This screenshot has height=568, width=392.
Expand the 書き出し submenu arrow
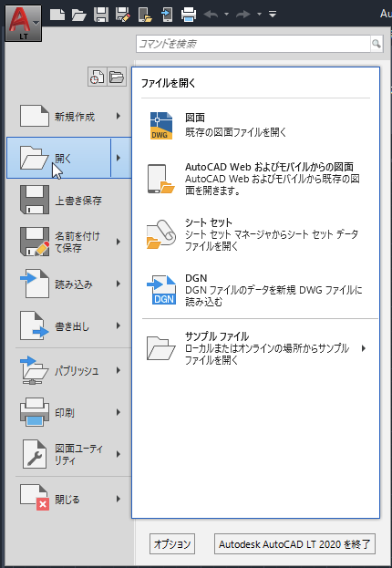point(119,325)
